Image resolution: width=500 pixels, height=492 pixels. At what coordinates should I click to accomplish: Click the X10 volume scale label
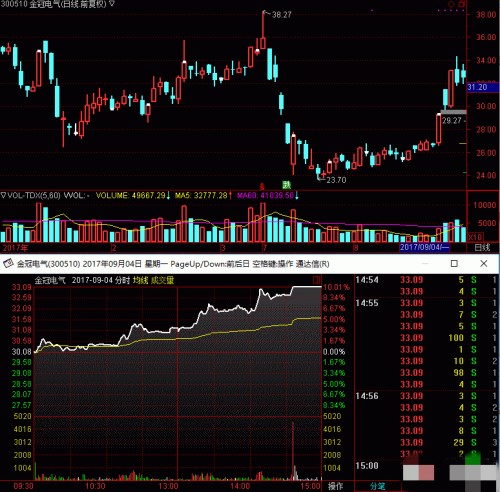pyautogui.click(x=475, y=237)
